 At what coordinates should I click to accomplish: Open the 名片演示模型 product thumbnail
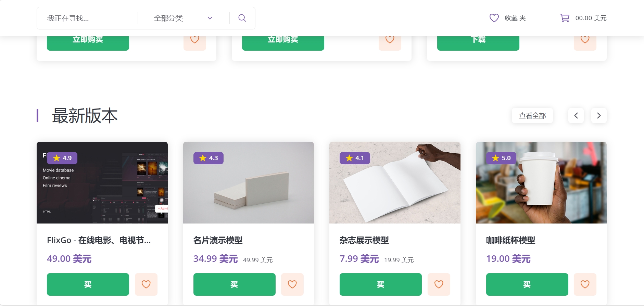[249, 182]
